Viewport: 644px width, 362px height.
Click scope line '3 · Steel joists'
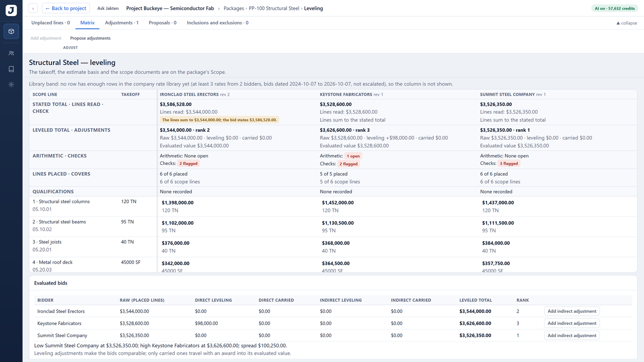47,242
